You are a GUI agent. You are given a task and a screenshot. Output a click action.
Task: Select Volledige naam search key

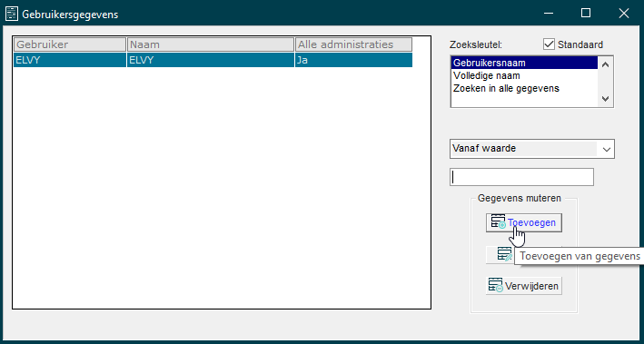click(524, 76)
